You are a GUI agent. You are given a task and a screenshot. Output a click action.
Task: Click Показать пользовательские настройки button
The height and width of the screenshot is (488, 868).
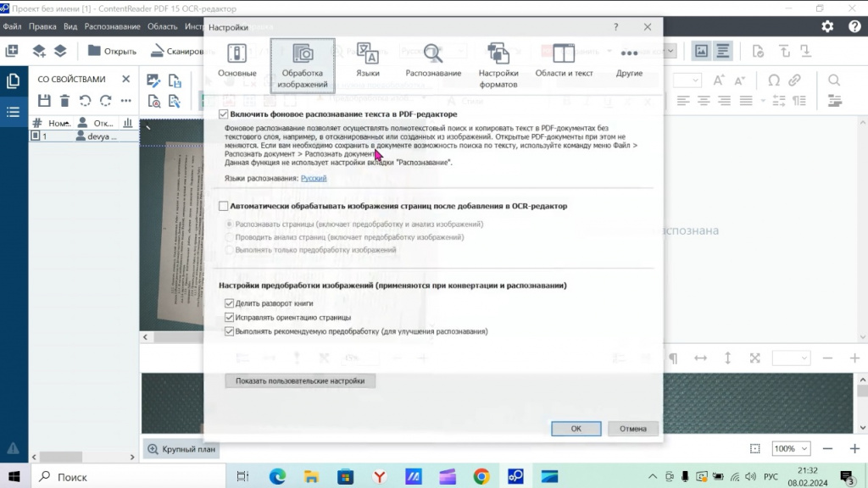[300, 380]
